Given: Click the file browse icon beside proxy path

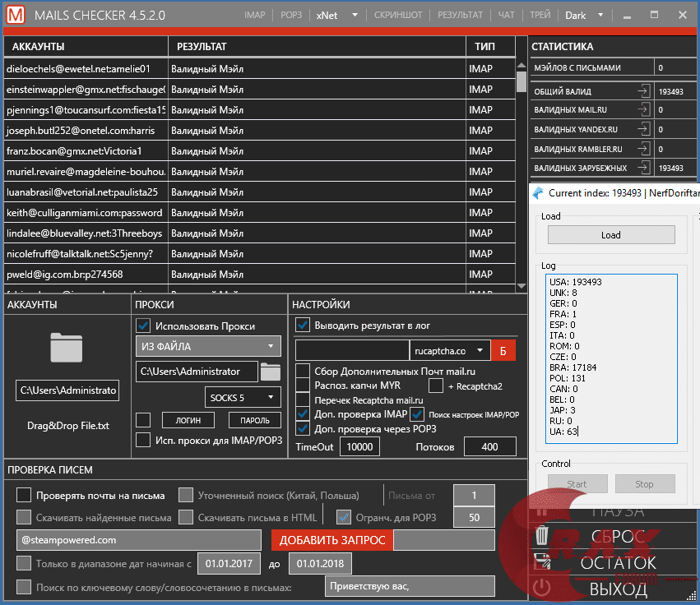Looking at the screenshot, I should point(271,371).
